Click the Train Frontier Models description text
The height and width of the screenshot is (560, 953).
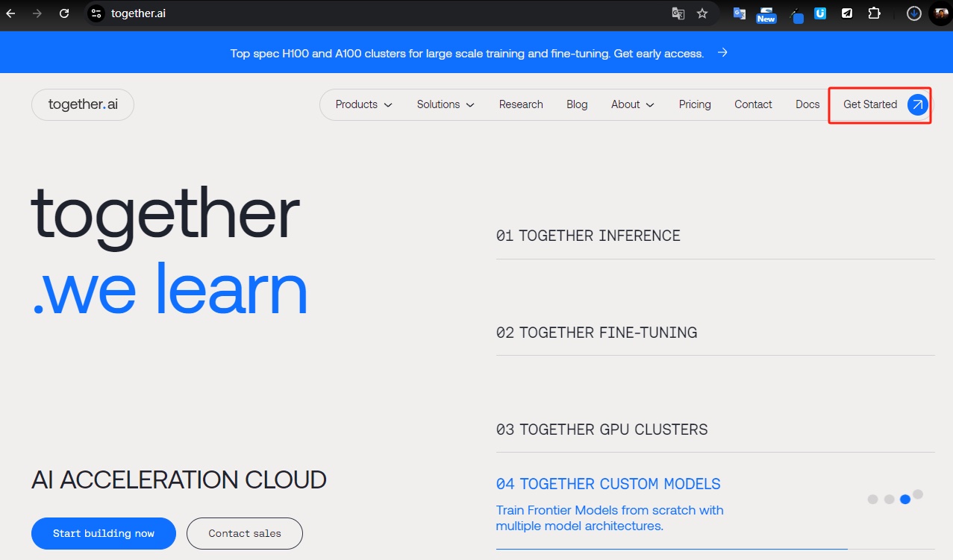[610, 518]
